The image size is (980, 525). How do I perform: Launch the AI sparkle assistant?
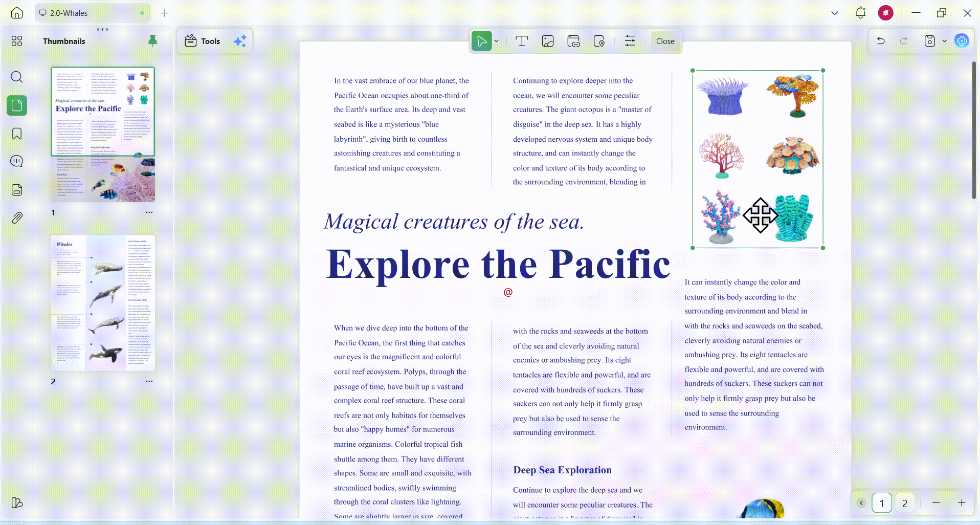(240, 41)
